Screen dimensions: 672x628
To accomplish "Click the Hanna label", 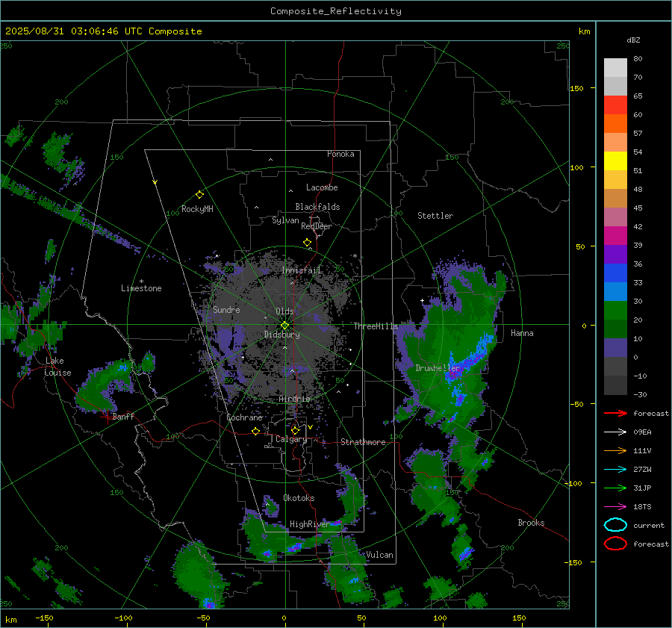I will point(522,333).
